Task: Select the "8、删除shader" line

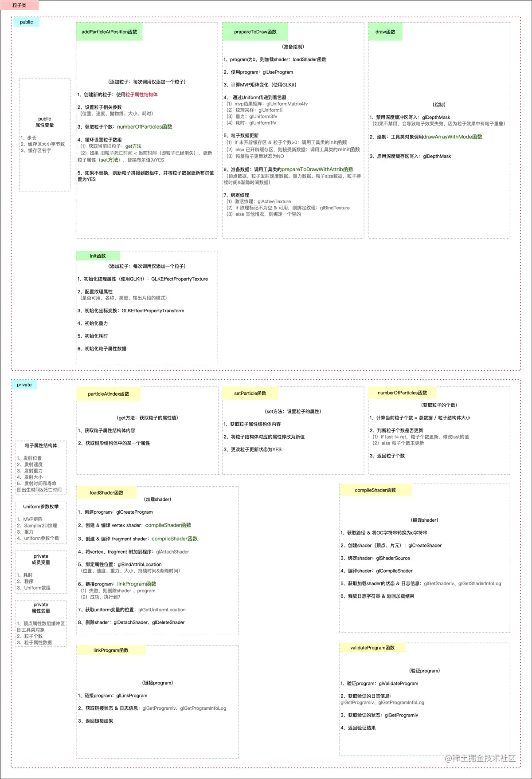Action: tap(131, 622)
